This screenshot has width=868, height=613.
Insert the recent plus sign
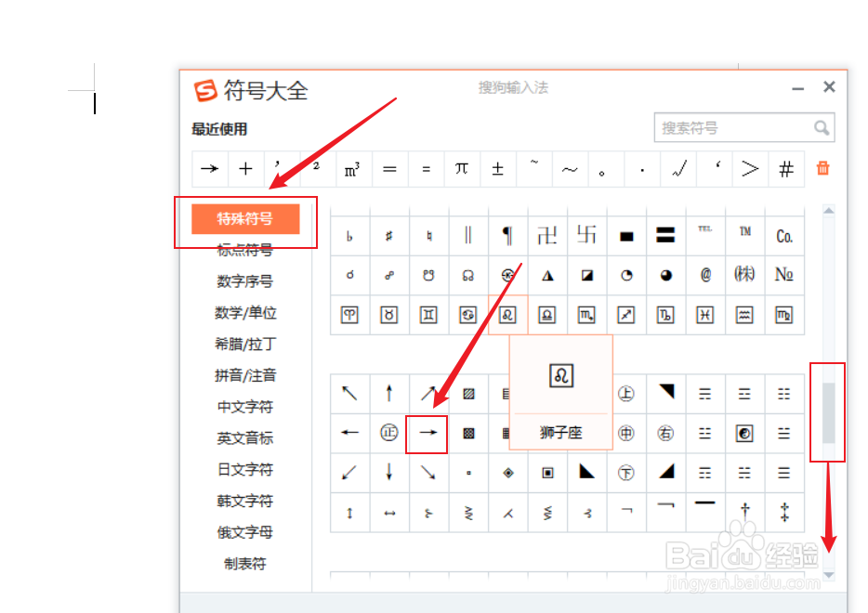pos(245,169)
